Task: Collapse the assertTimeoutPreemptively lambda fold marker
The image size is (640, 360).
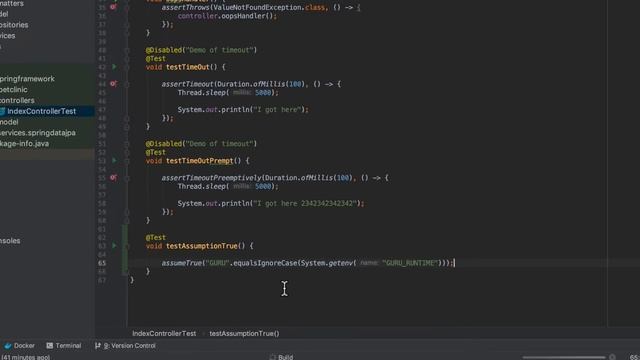Action: 127,178
